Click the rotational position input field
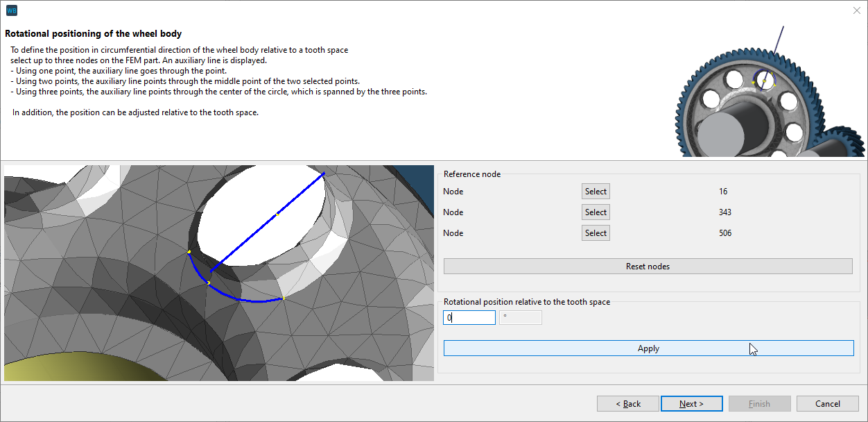The height and width of the screenshot is (422, 868). pos(469,317)
